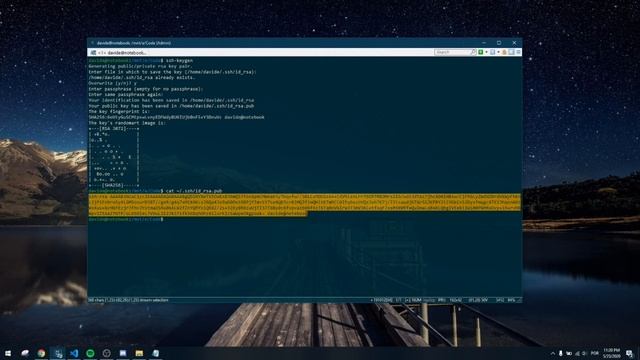Click 'Generating public/private rsa key pair.' line

pos(140,66)
